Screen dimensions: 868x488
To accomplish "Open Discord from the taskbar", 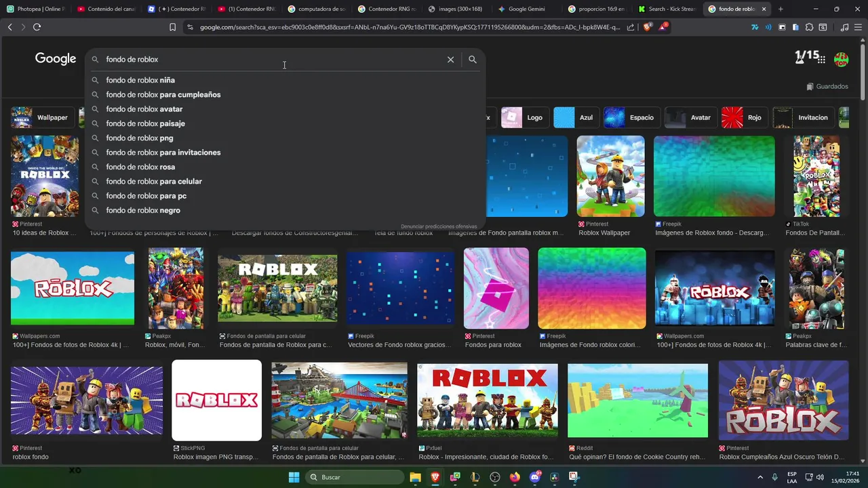I will 535,477.
